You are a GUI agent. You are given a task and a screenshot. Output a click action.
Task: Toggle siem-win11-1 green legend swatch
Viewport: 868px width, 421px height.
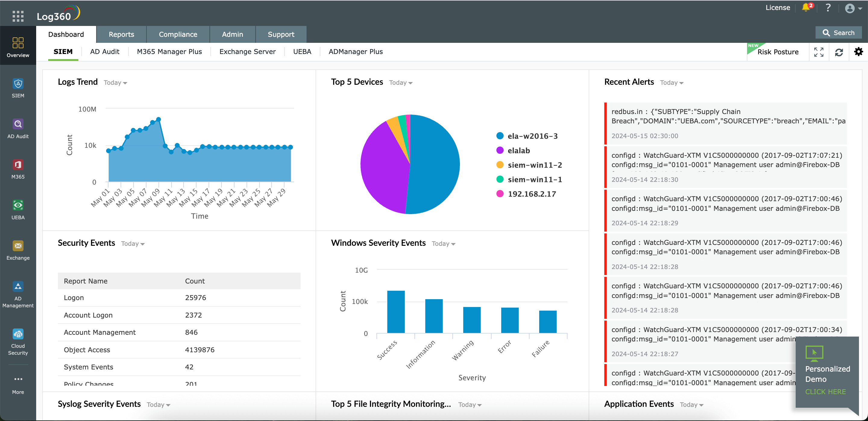(500, 179)
